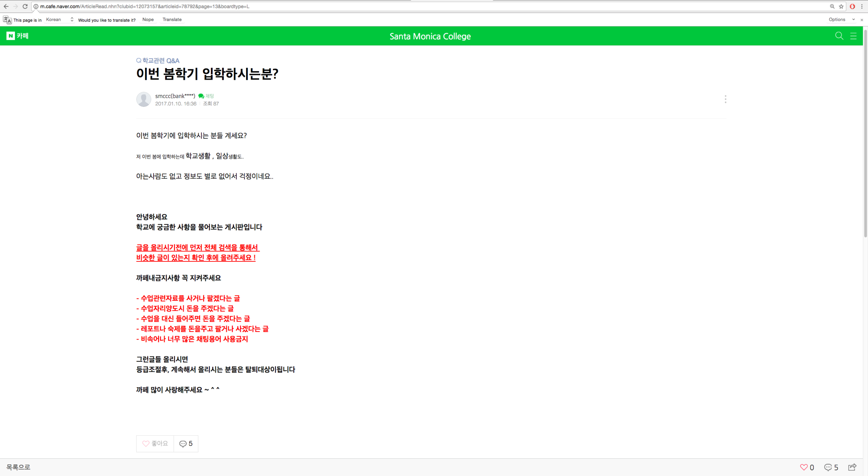Click the browser forward arrow
This screenshot has width=868, height=476.
pyautogui.click(x=16, y=7)
